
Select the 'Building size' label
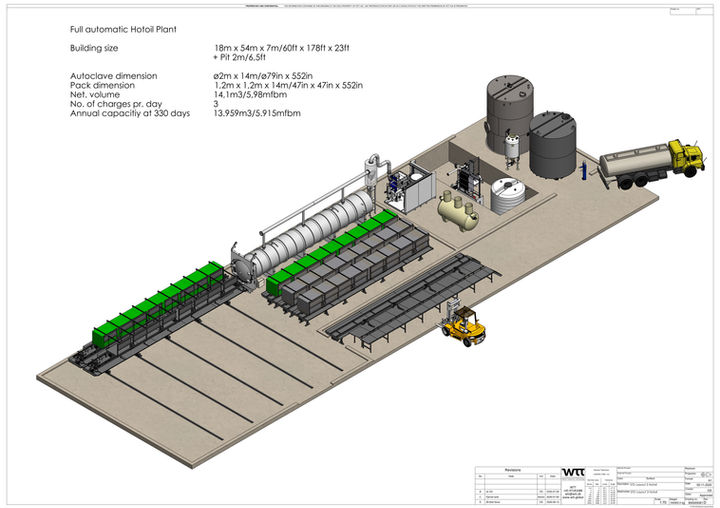point(94,48)
